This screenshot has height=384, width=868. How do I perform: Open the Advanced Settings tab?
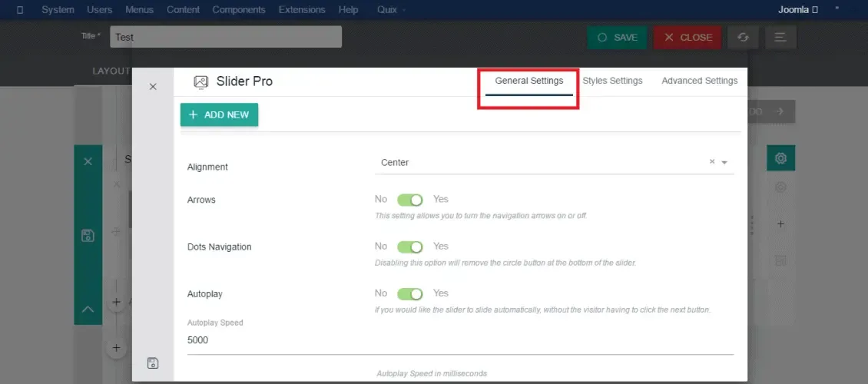(x=700, y=81)
